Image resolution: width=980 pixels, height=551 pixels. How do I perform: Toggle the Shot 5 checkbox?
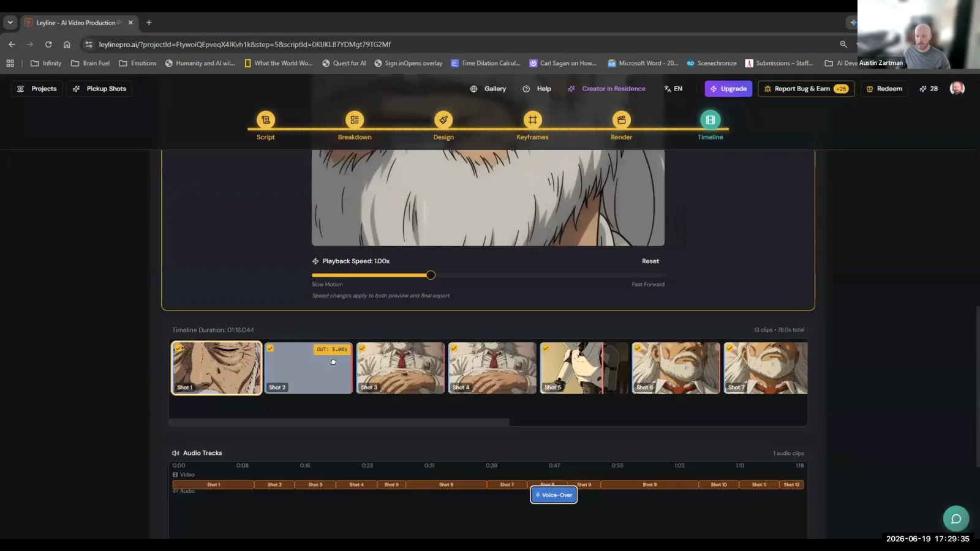coord(546,348)
